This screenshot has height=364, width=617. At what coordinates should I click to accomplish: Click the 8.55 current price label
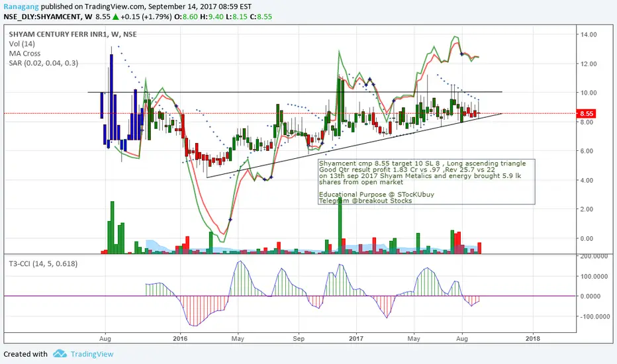coord(587,114)
